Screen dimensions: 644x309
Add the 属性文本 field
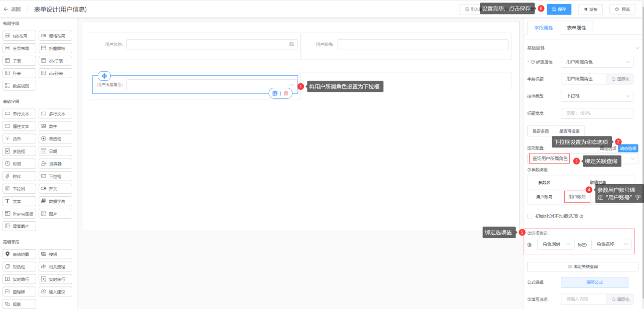(x=19, y=126)
